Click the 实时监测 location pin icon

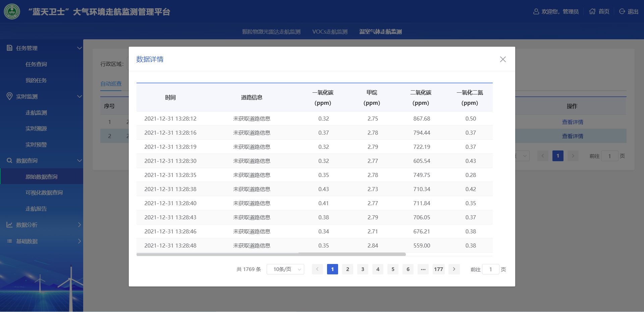tap(9, 96)
